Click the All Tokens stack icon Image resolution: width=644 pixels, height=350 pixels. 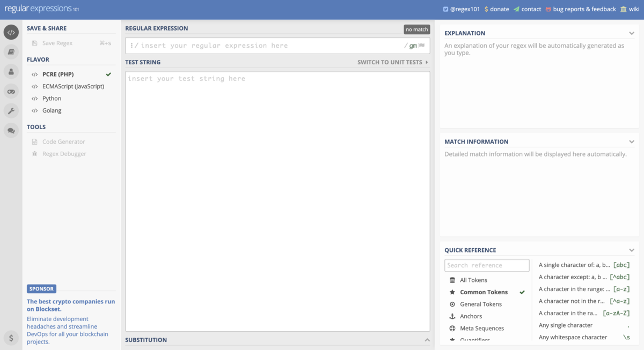coord(452,280)
